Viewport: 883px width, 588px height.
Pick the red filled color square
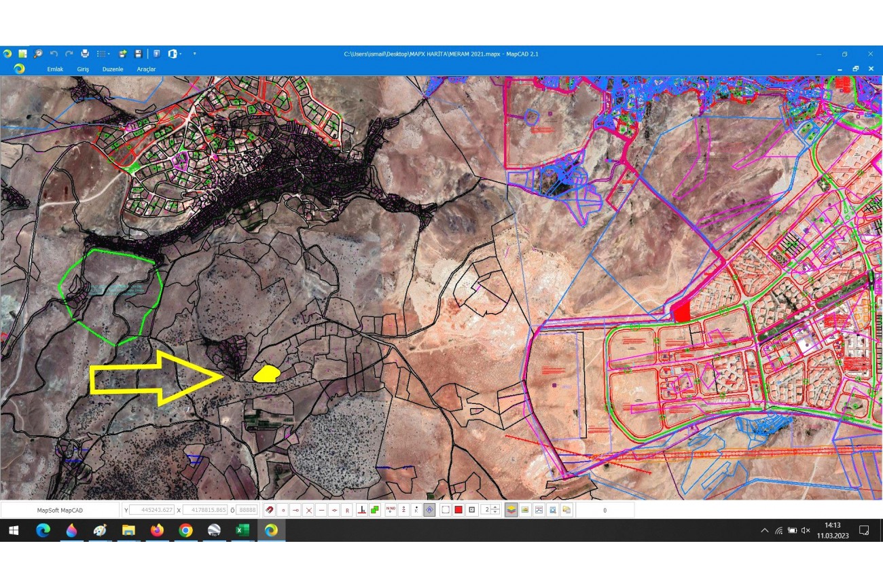pos(458,510)
